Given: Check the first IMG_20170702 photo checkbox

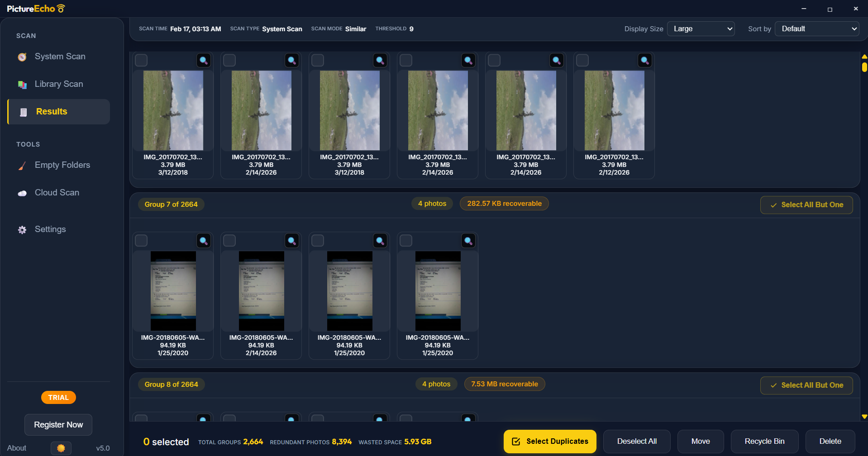Looking at the screenshot, I should point(141,60).
